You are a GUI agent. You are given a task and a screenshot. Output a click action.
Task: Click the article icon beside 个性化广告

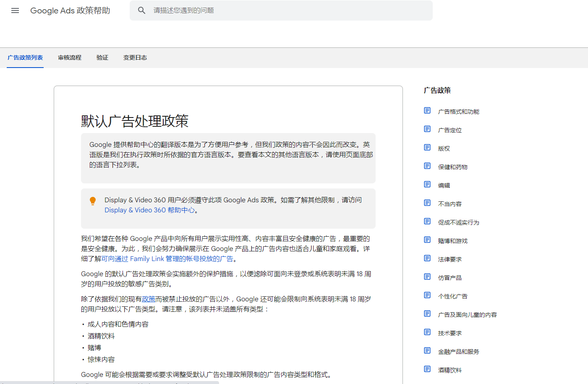coord(427,295)
